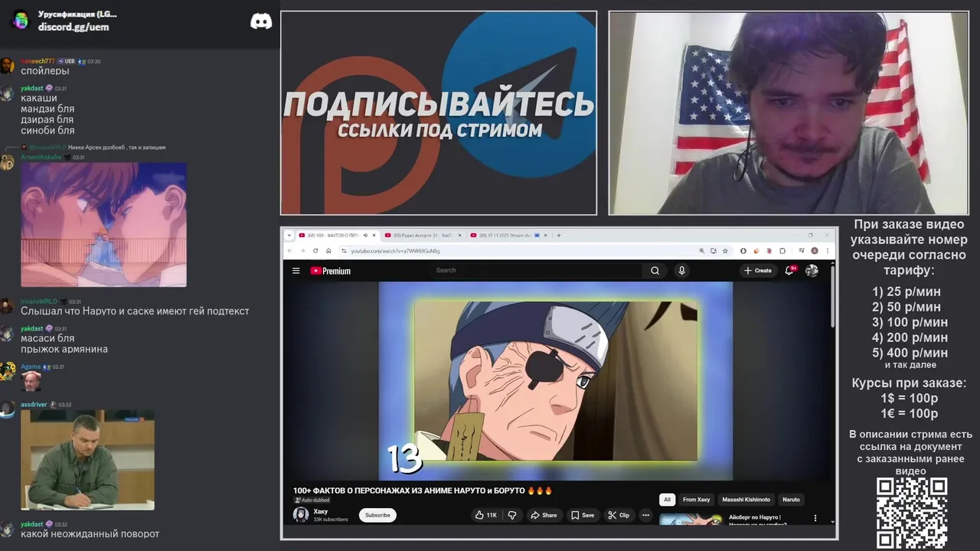Switch to Радио Ассорти tab
The image size is (980, 551).
click(423, 235)
